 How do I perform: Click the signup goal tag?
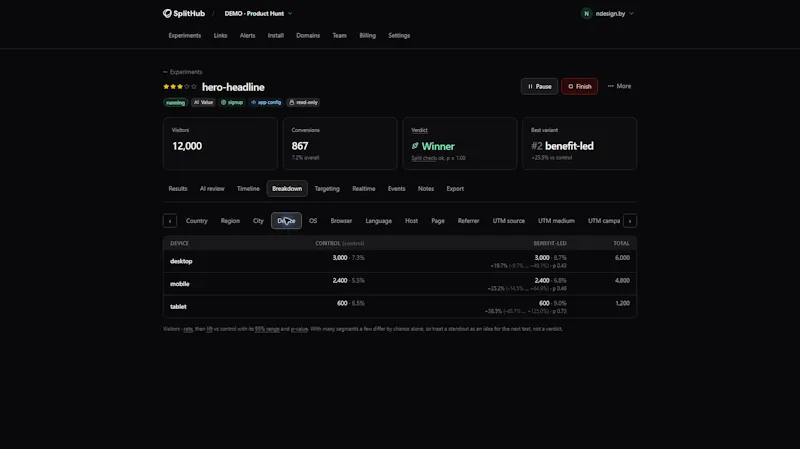click(232, 103)
